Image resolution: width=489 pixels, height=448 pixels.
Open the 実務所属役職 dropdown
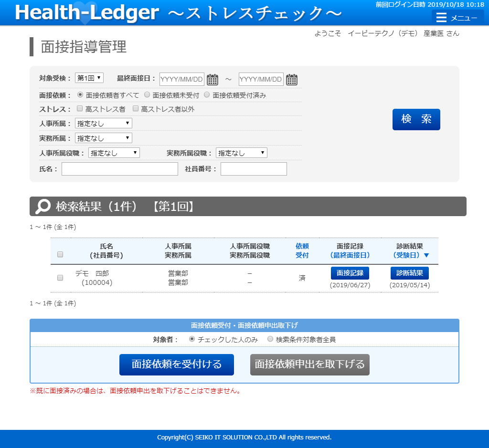241,153
